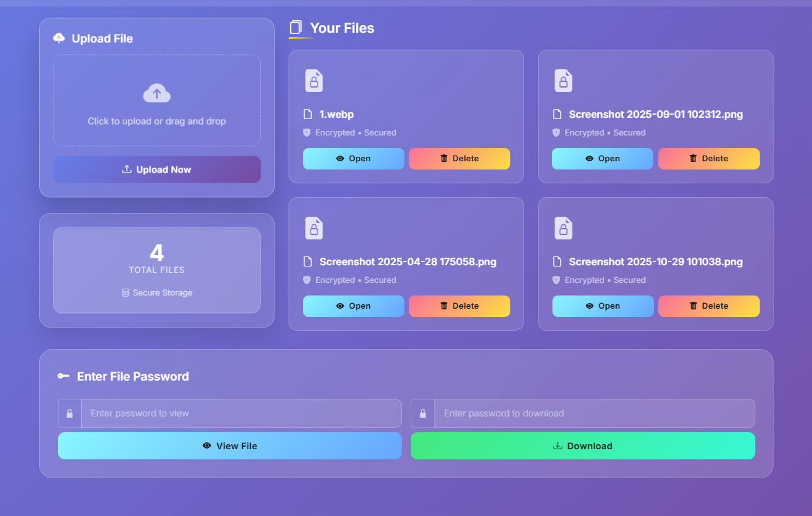Click Encrypted • Secured text under 1.webp
The width and height of the screenshot is (812, 516).
(x=356, y=133)
